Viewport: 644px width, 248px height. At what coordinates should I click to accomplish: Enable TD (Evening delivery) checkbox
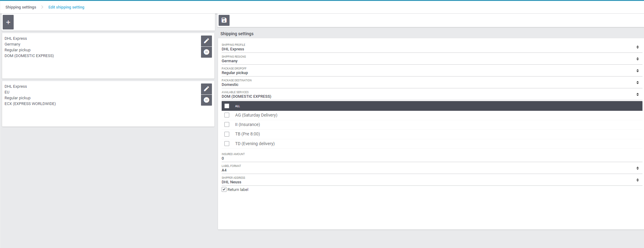point(227,144)
